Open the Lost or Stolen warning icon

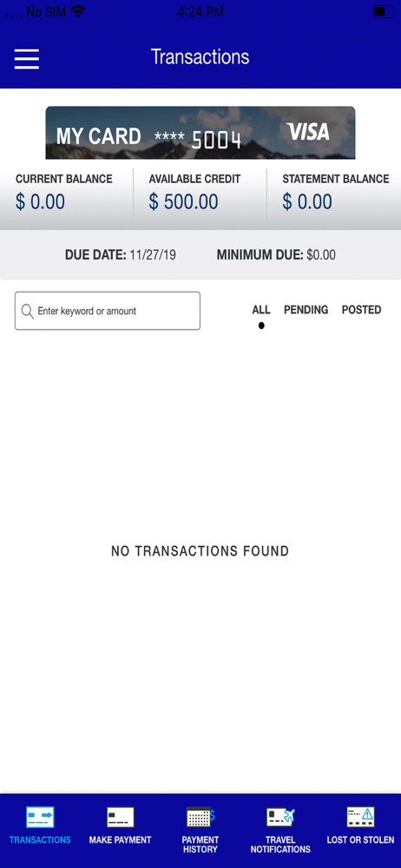coord(360,817)
